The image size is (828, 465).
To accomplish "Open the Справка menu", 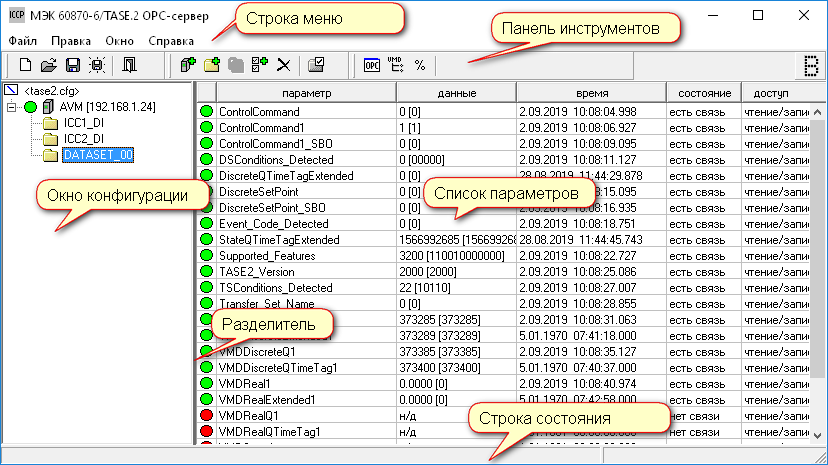I will [x=171, y=41].
